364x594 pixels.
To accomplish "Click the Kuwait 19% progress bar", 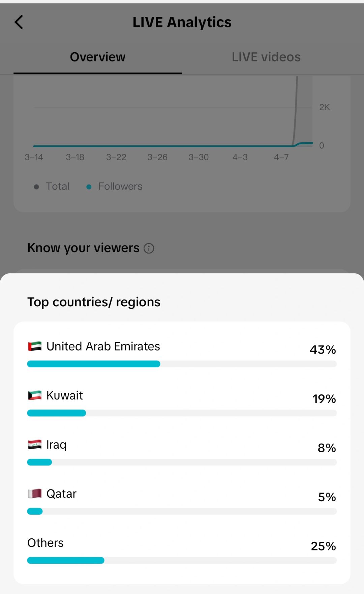I will [182, 413].
